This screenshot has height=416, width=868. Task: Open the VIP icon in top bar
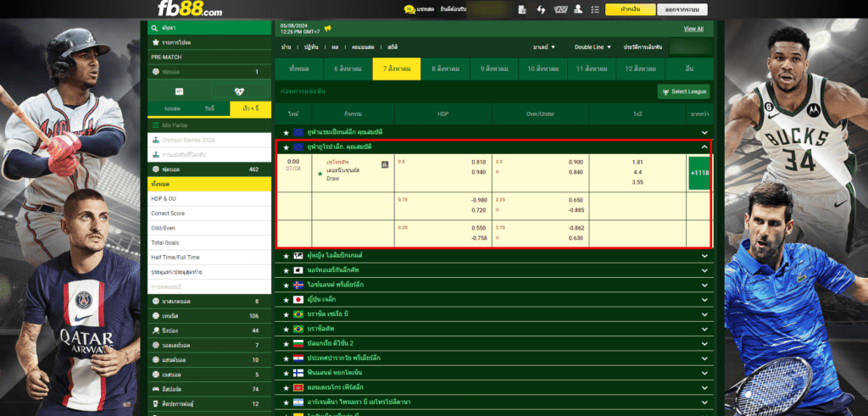(x=561, y=9)
